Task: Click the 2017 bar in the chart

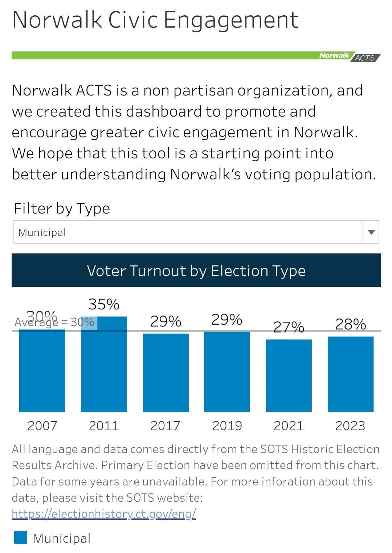Action: 166,372
